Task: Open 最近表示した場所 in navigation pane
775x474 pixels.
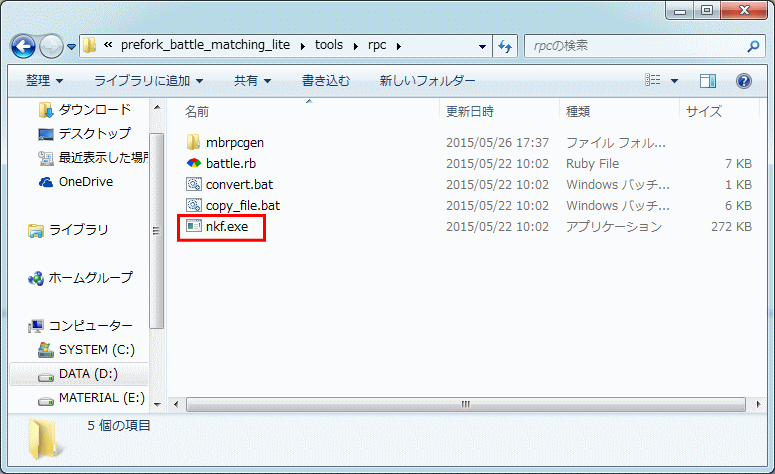Action: pyautogui.click(x=103, y=157)
